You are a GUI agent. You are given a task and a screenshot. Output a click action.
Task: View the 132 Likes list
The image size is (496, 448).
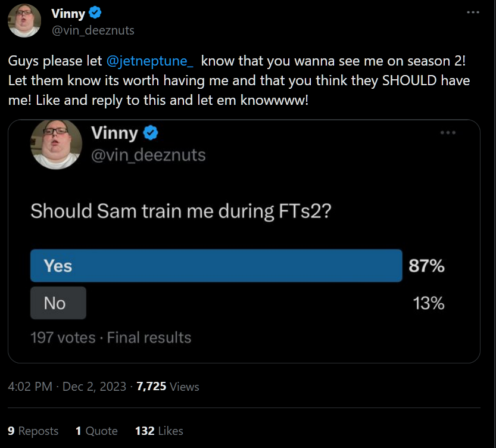(x=159, y=431)
